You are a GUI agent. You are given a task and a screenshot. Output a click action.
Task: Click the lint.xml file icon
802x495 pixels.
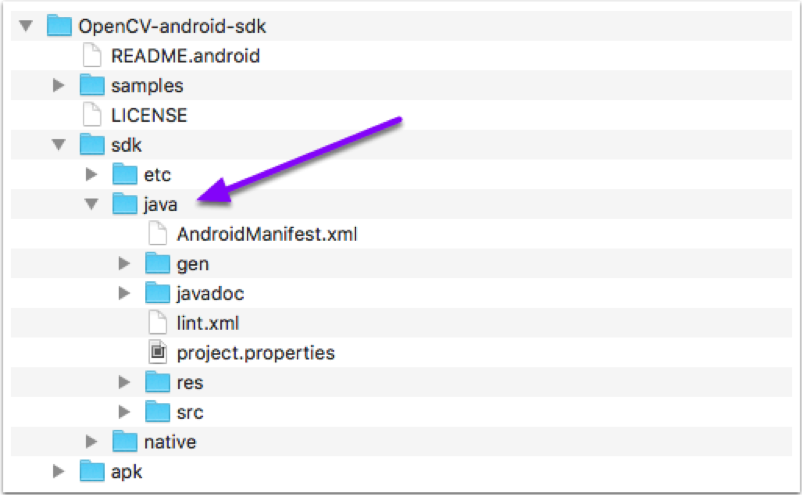pos(158,322)
